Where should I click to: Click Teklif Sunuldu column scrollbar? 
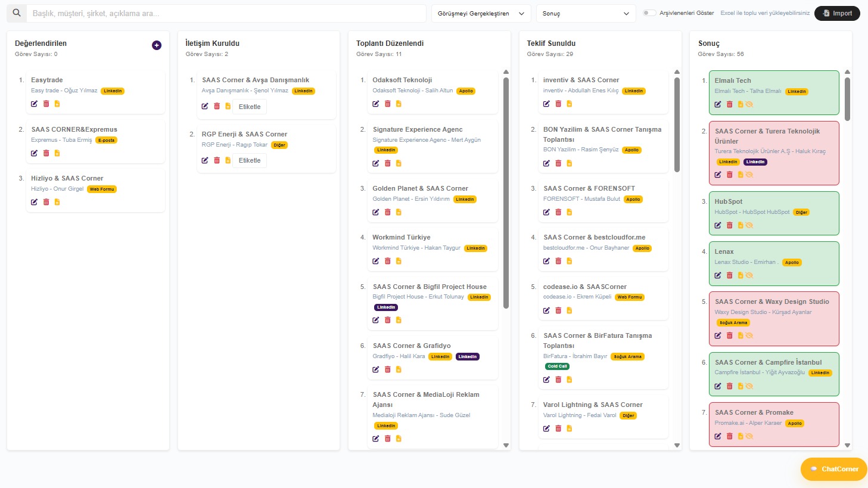[x=677, y=125]
